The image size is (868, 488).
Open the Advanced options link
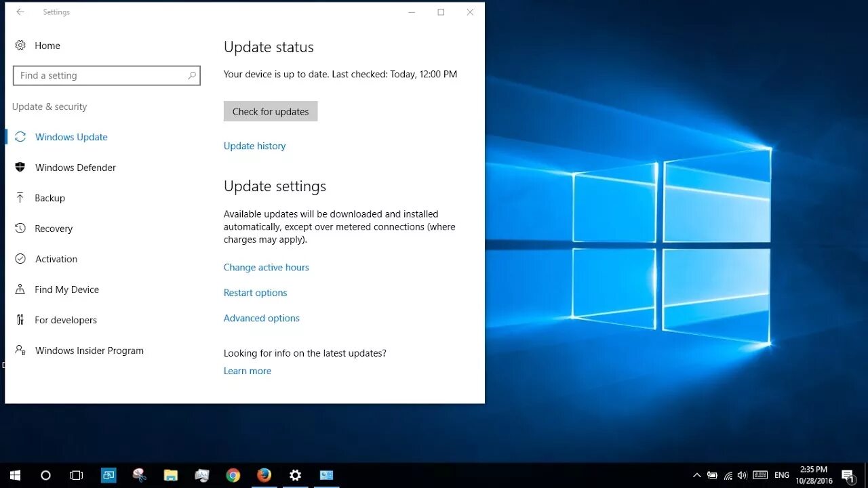[262, 318]
